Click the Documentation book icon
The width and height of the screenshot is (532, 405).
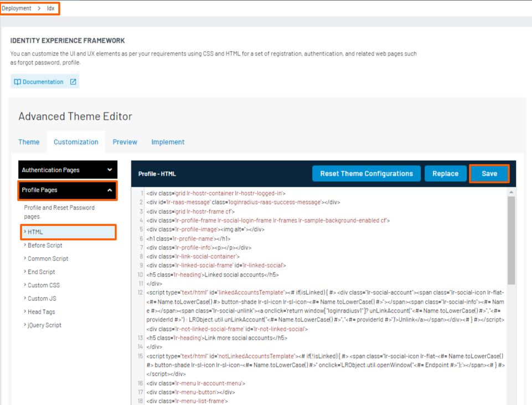pyautogui.click(x=18, y=81)
